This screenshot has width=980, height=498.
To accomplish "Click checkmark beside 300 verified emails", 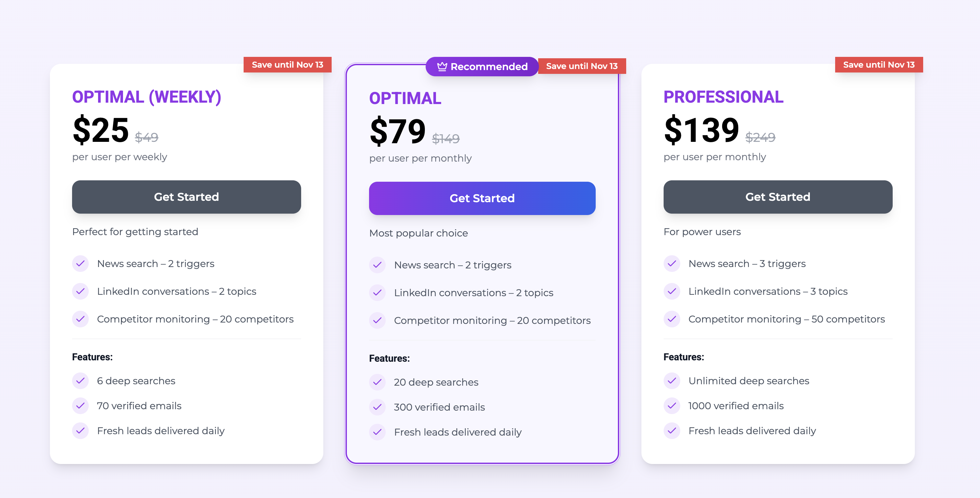I will coord(377,407).
